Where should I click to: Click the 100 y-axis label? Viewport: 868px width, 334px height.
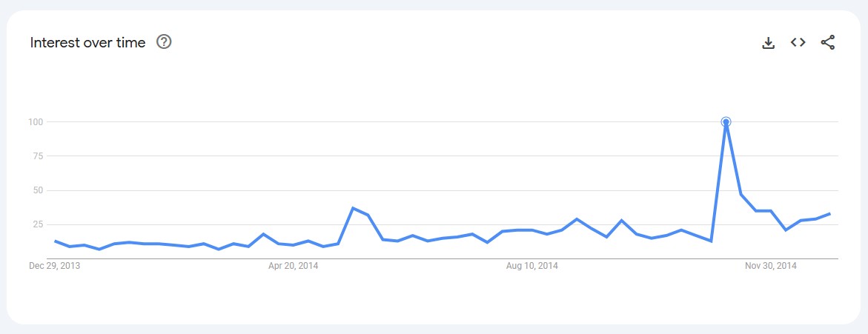point(36,121)
